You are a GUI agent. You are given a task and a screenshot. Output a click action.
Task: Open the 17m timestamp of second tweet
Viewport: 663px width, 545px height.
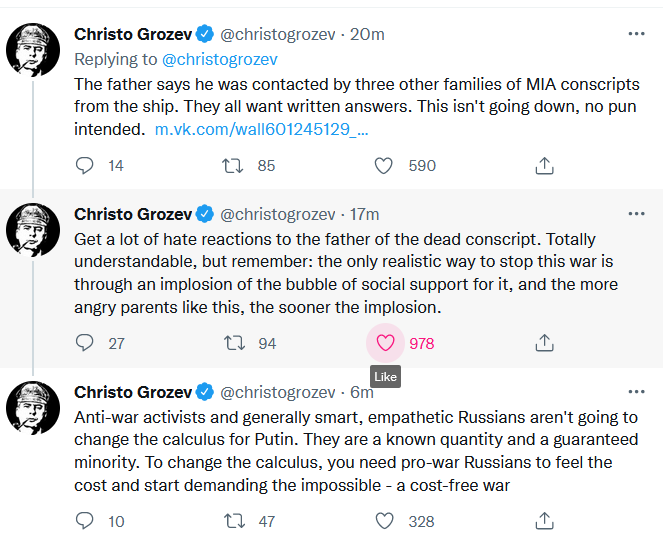point(364,214)
